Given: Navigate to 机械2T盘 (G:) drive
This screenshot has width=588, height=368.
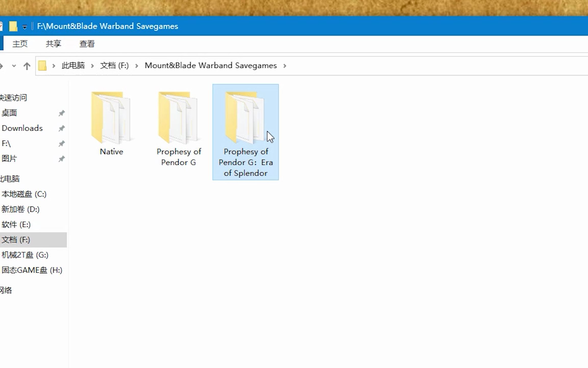Looking at the screenshot, I should coord(25,255).
